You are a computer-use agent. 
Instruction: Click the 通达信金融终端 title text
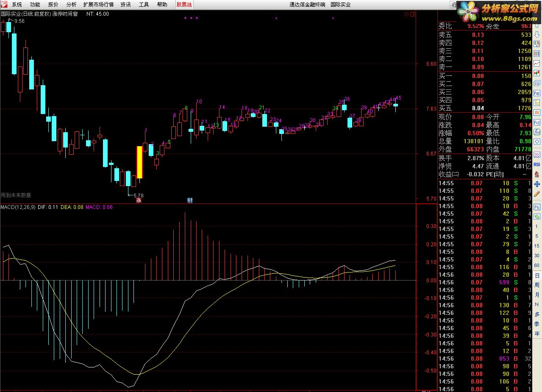tap(307, 5)
